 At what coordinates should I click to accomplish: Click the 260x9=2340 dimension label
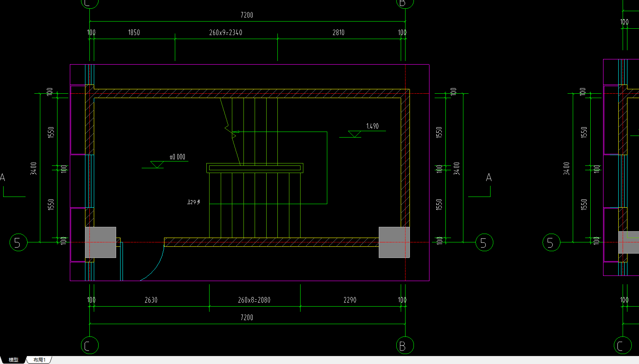tap(226, 33)
